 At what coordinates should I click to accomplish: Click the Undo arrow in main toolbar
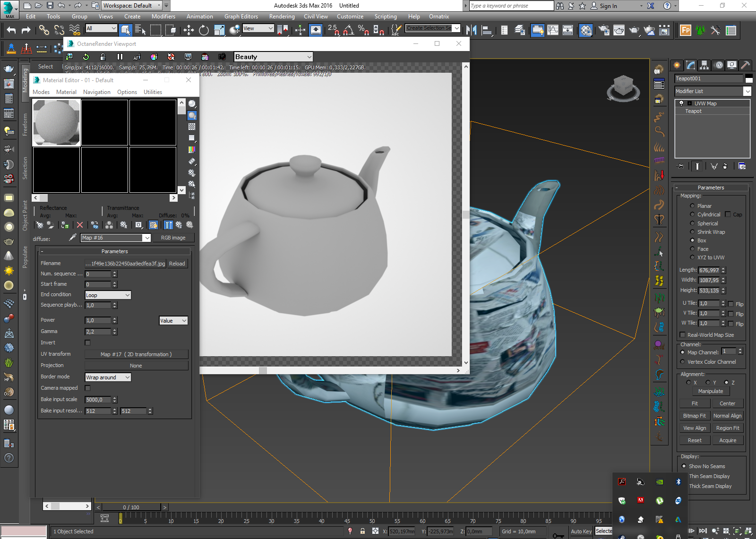11,30
